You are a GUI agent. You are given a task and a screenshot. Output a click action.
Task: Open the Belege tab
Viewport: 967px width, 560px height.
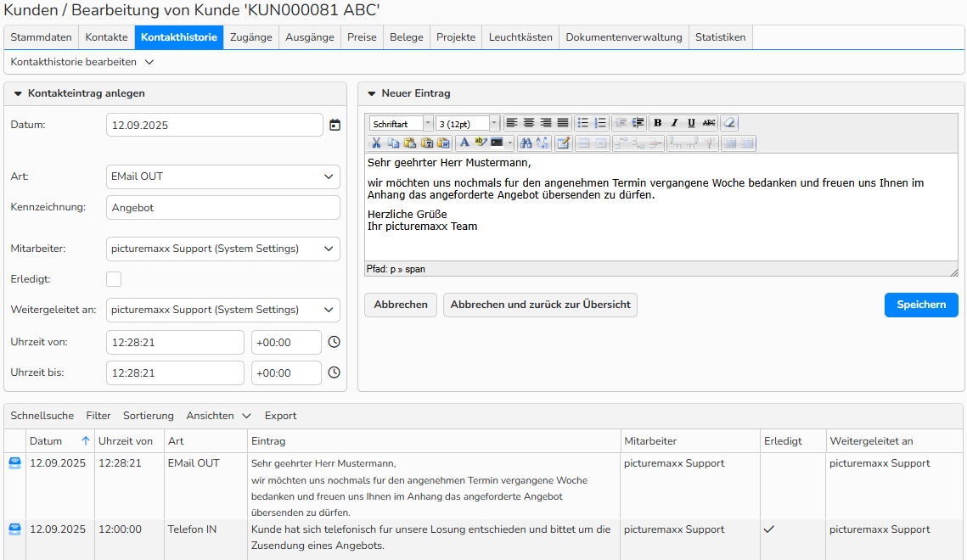point(407,37)
